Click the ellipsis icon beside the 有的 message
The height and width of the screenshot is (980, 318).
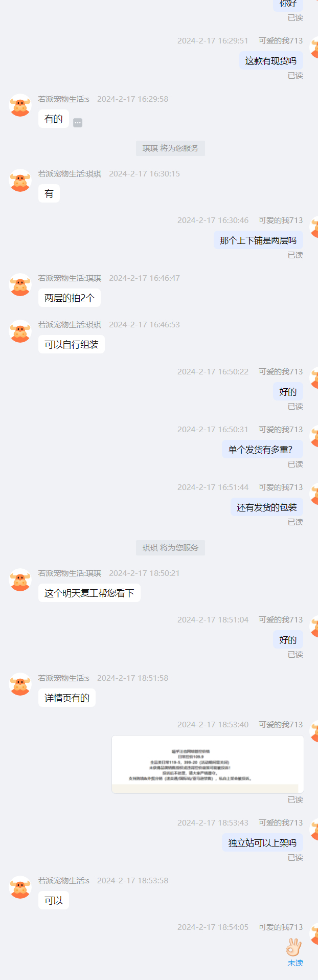[78, 122]
